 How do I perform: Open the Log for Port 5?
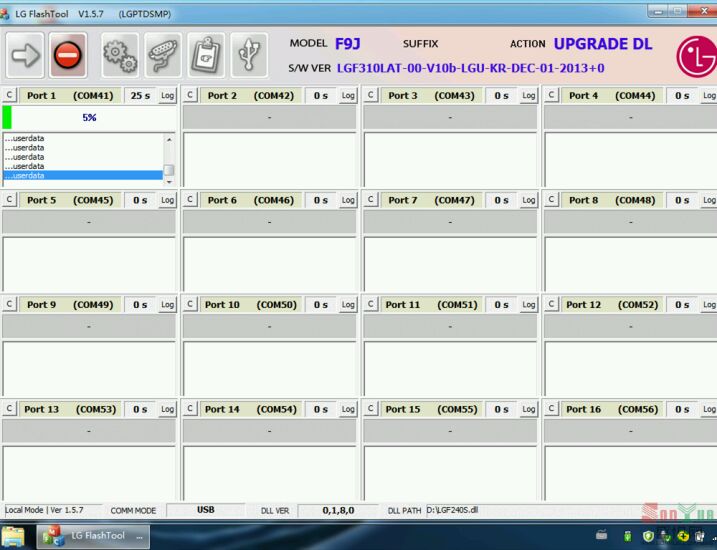click(x=167, y=200)
